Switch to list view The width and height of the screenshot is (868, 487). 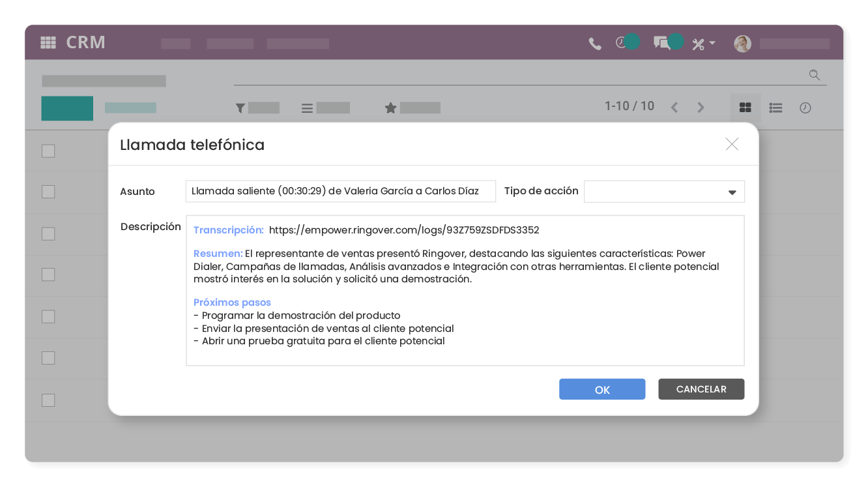click(x=775, y=108)
